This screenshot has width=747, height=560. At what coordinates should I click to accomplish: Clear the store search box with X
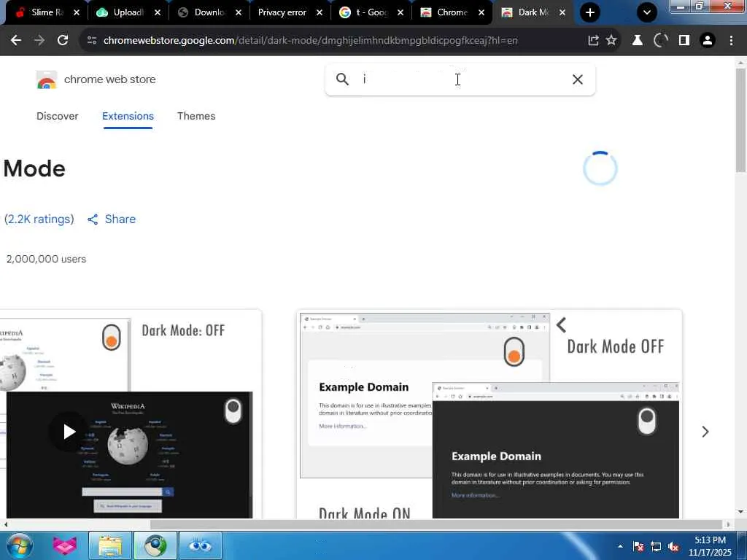[578, 79]
